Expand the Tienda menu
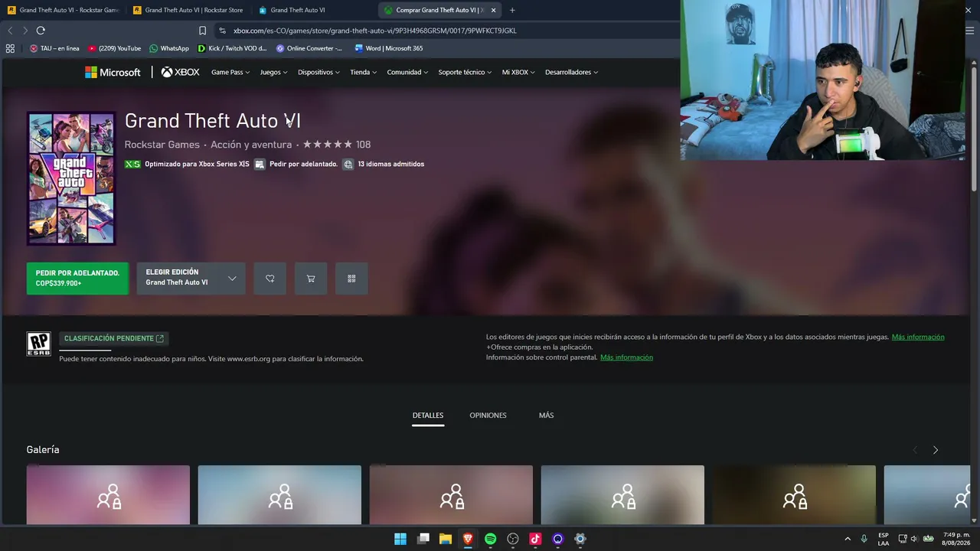This screenshot has width=980, height=551. pyautogui.click(x=363, y=72)
